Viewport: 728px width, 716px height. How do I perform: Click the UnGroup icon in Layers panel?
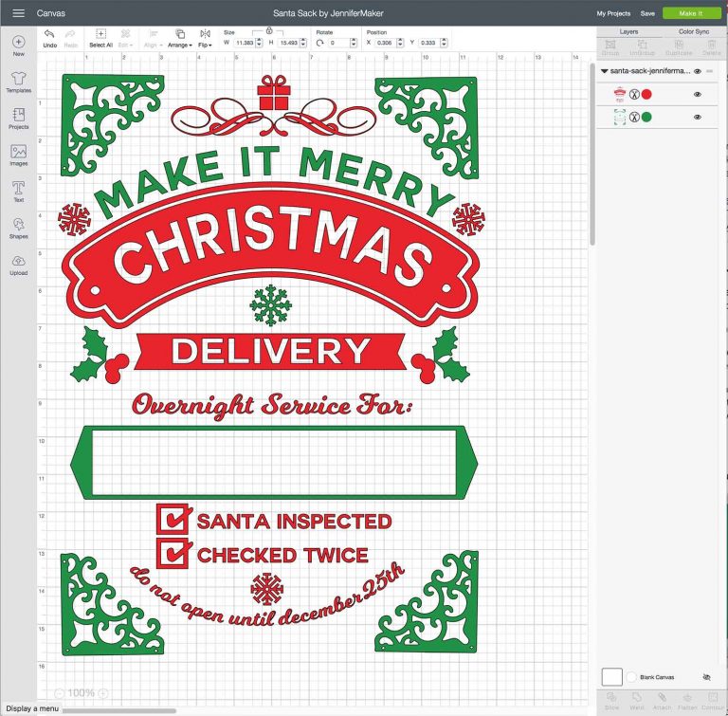[x=642, y=45]
